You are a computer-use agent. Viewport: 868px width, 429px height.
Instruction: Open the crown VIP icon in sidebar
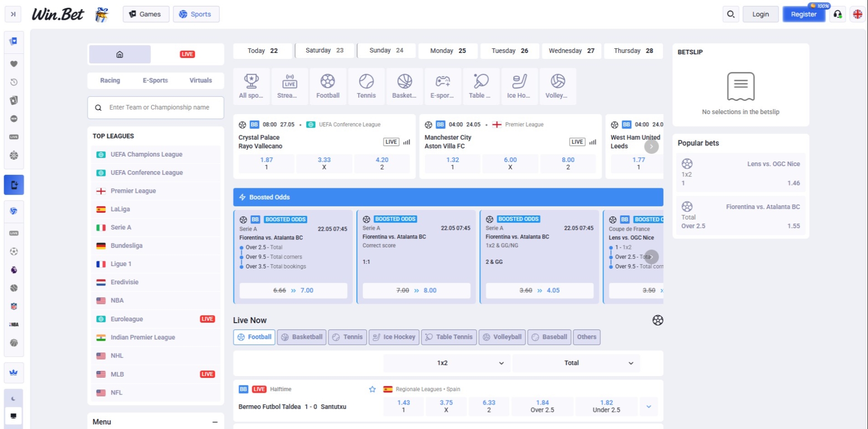14,372
